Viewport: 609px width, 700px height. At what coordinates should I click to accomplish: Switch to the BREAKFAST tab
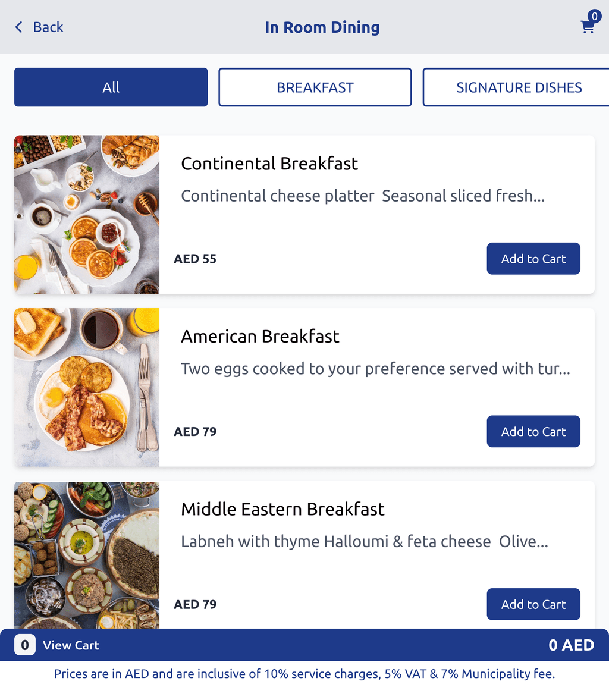tap(315, 87)
